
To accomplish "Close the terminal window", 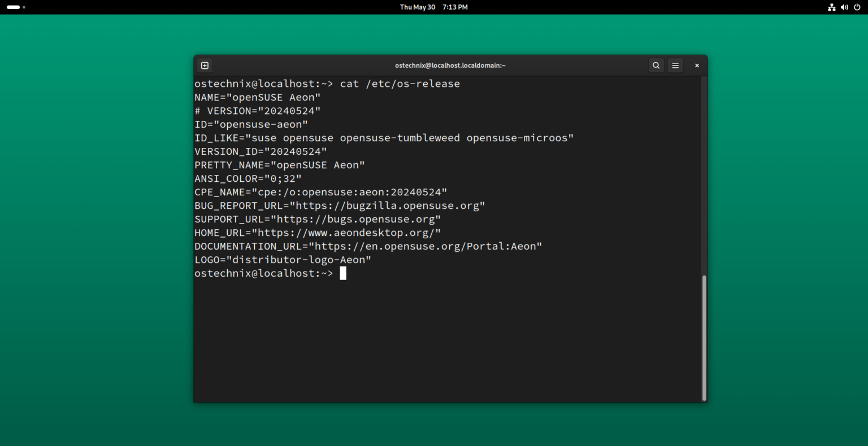I will click(x=696, y=65).
